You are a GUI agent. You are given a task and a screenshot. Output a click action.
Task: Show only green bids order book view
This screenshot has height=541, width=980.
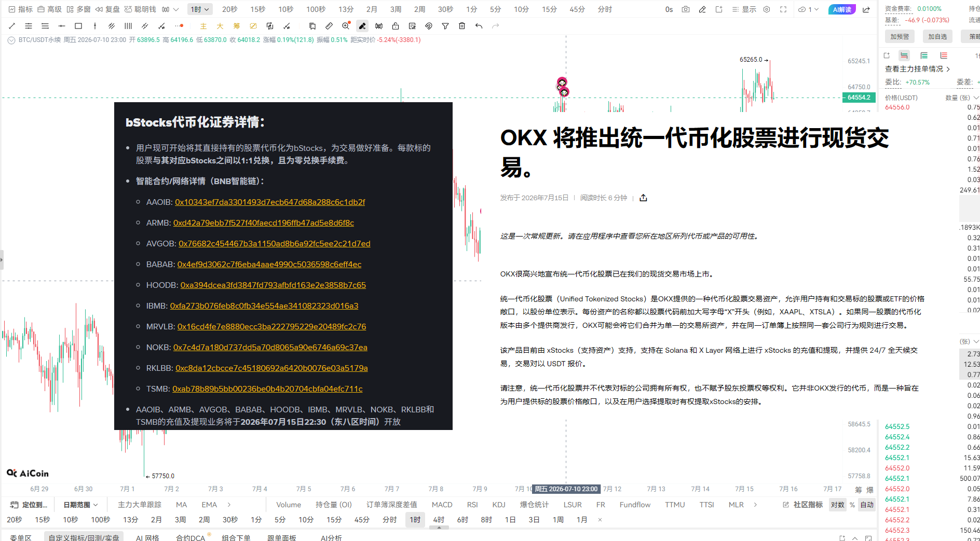924,56
